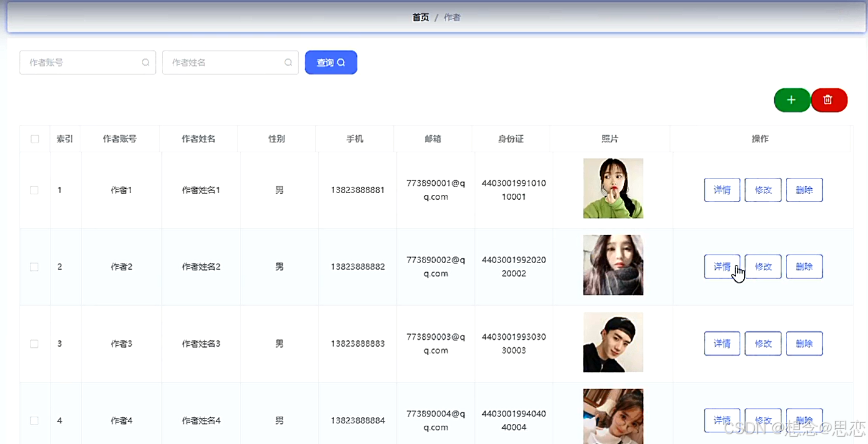Open 详情 for 作者2

tap(722, 267)
